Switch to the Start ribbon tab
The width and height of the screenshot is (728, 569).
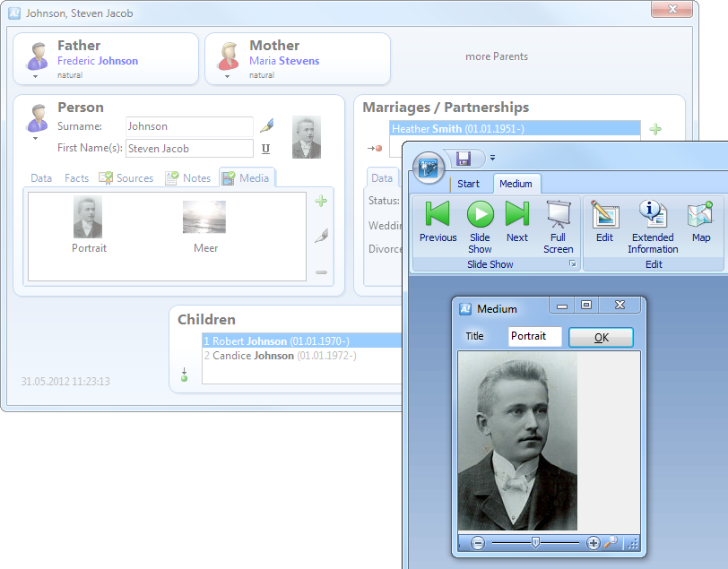click(468, 184)
